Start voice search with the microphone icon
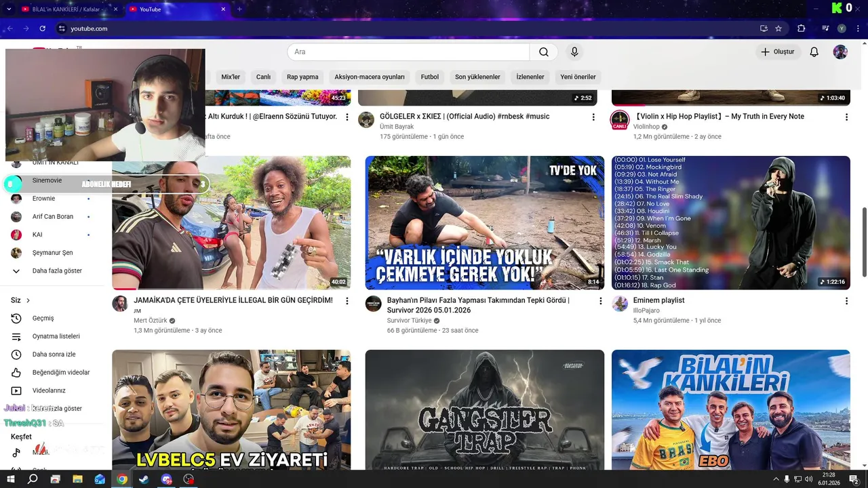Screen dimensions: 868x488 (574, 52)
